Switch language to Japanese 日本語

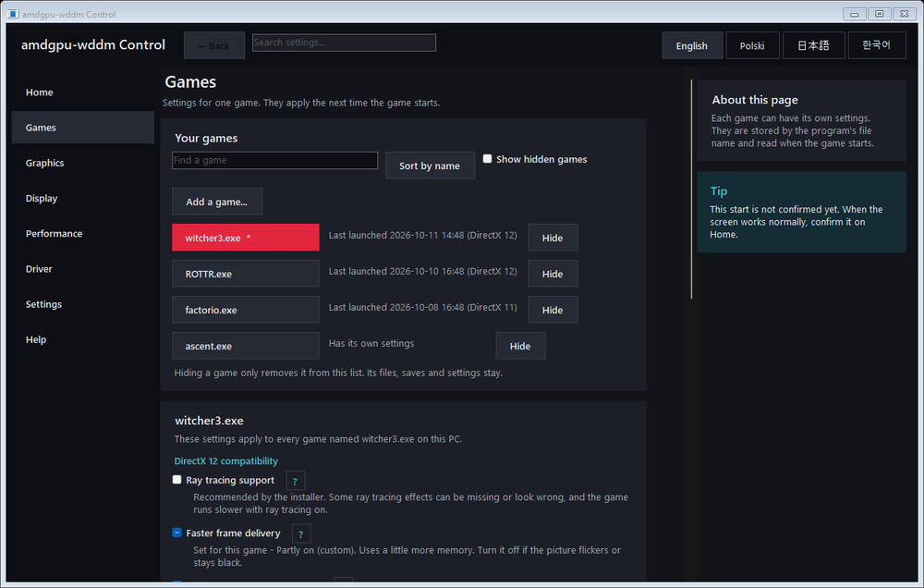pyautogui.click(x=813, y=45)
